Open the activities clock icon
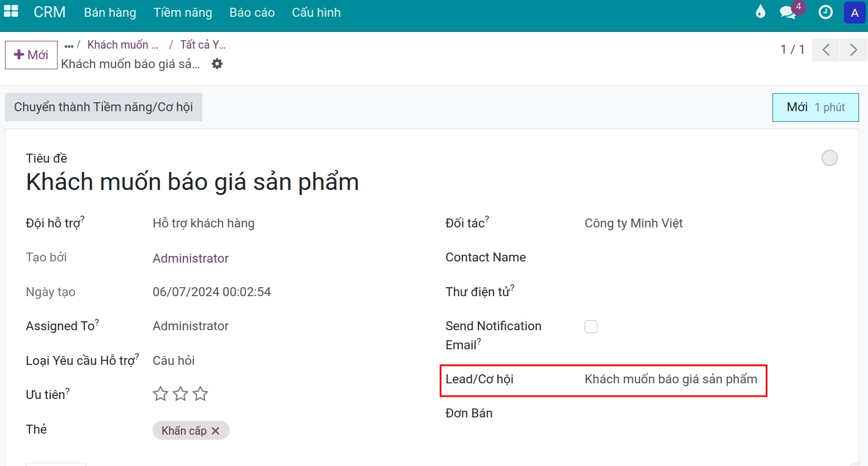This screenshot has width=868, height=466. 826,12
